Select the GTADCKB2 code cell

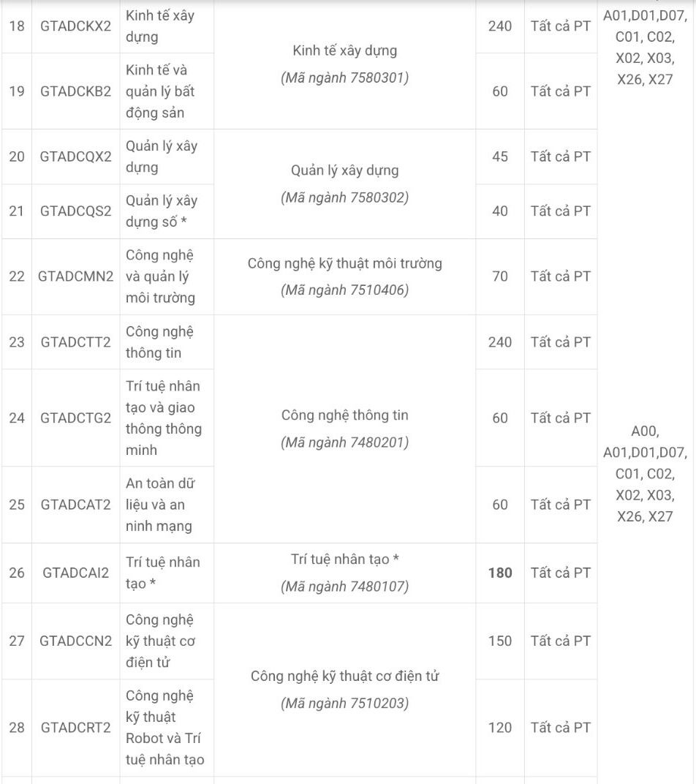(x=76, y=91)
